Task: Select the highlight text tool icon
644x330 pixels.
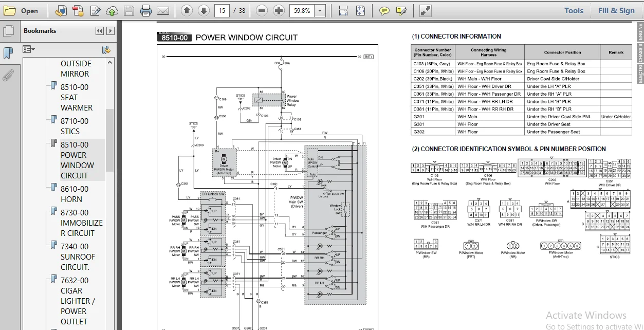Action: 401,10
